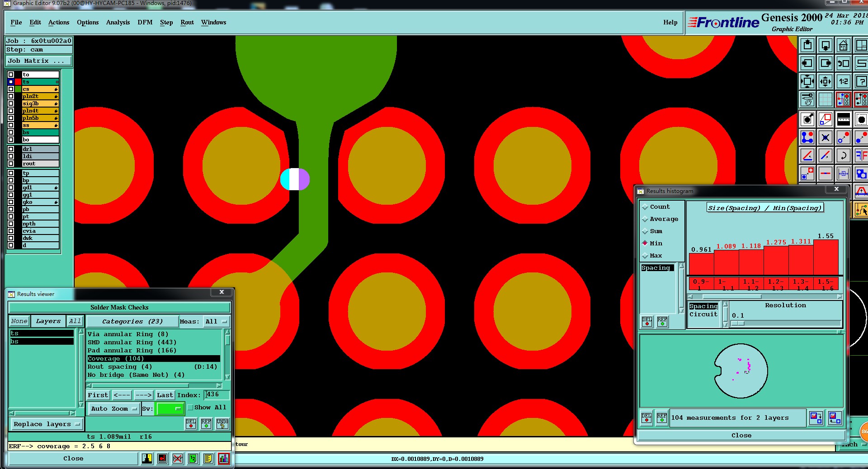Click the REF icon next to histogram measurements text
Image resolution: width=868 pixels, height=469 pixels.
tap(662, 418)
